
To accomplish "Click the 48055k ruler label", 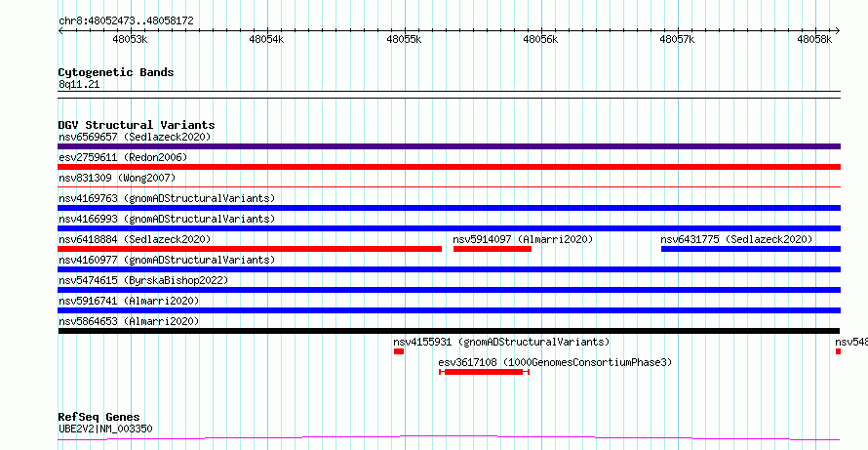I will pos(404,39).
